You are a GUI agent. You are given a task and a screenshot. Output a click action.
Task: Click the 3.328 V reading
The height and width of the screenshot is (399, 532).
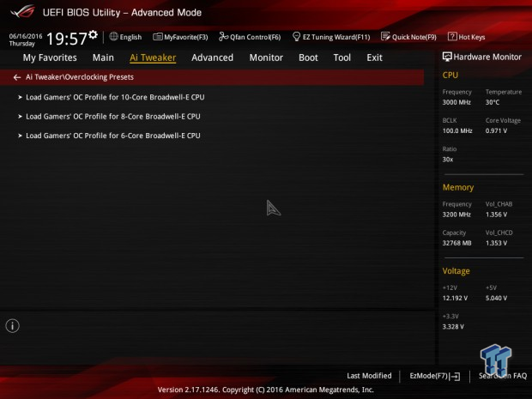coord(453,326)
